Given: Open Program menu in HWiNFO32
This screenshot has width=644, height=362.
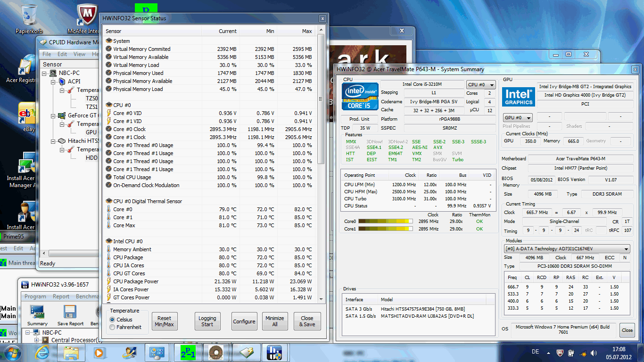Looking at the screenshot, I should pos(35,296).
